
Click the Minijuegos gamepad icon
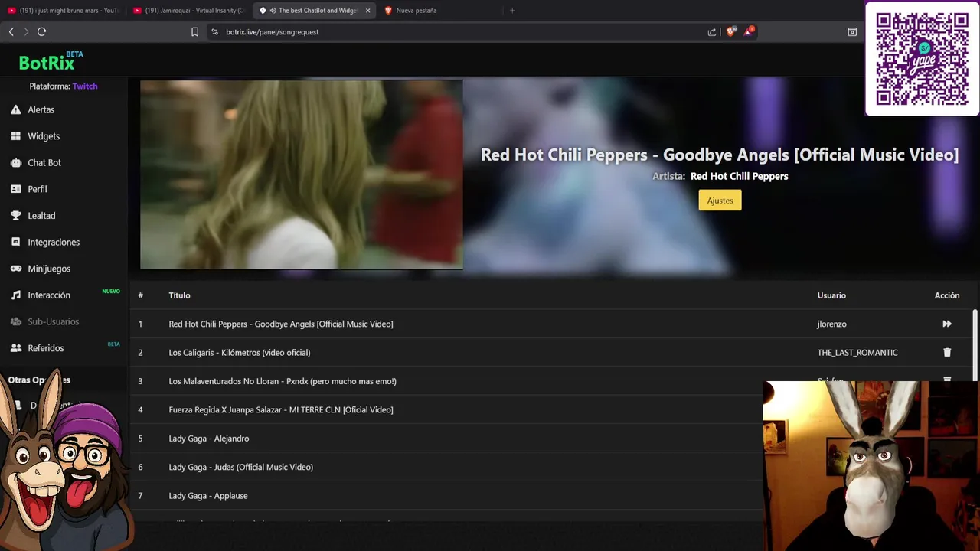[15, 269]
